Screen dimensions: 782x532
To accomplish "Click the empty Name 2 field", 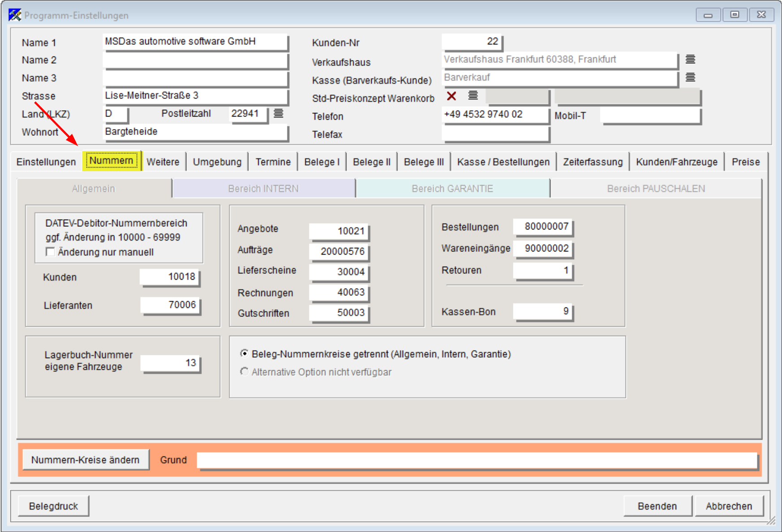I will tap(195, 60).
